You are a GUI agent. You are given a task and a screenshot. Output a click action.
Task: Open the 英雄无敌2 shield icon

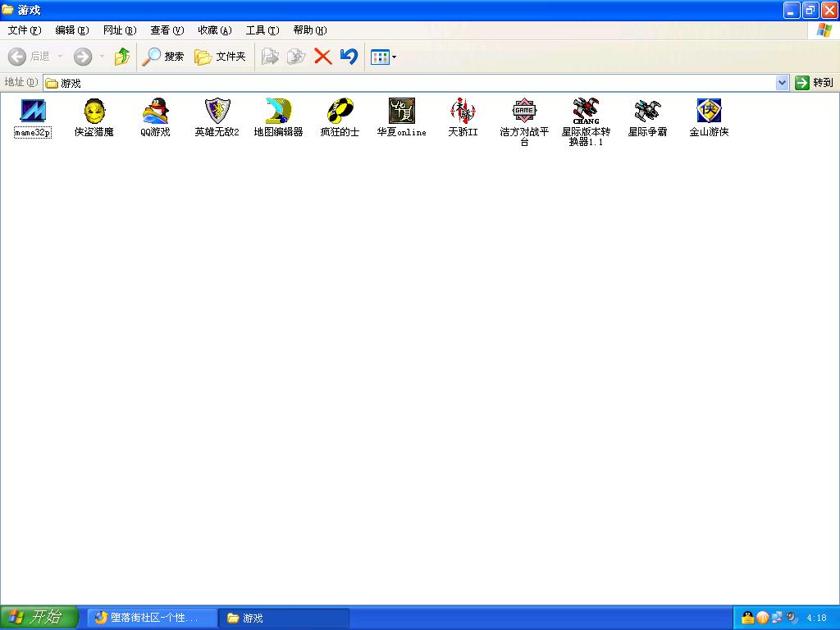[x=217, y=112]
